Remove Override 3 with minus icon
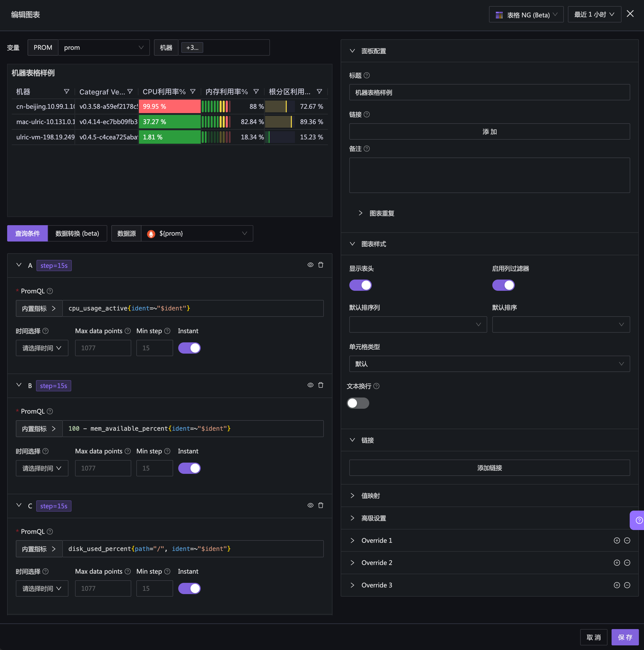The height and width of the screenshot is (650, 644). click(x=627, y=585)
